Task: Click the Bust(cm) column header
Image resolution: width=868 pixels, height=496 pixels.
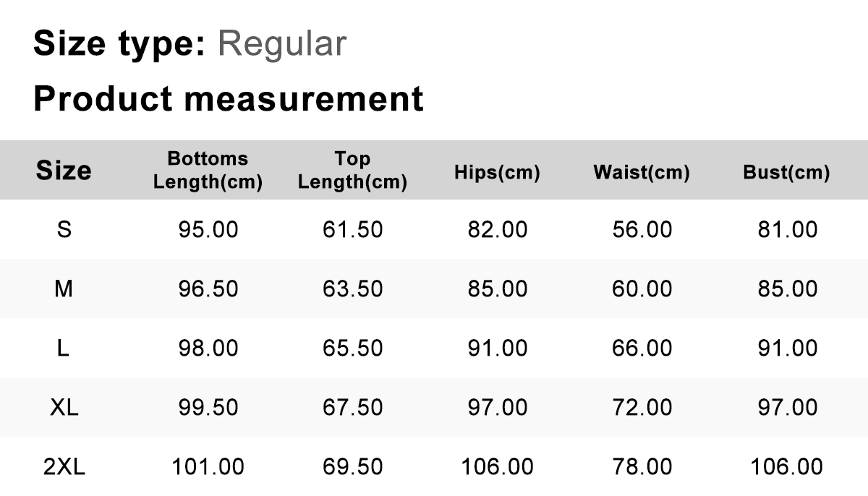Action: pos(786,173)
